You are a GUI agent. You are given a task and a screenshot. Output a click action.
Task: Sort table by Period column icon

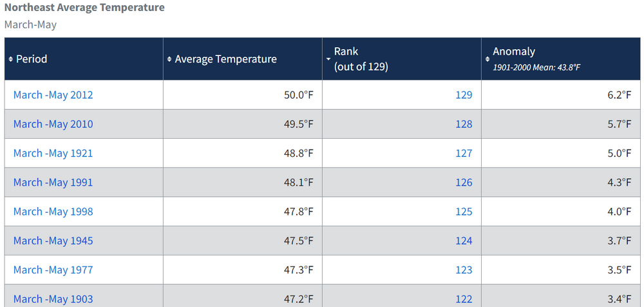pos(11,59)
